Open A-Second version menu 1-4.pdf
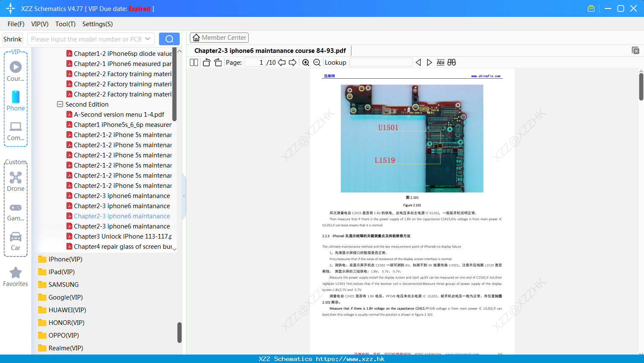This screenshot has height=363, width=644. [x=115, y=114]
